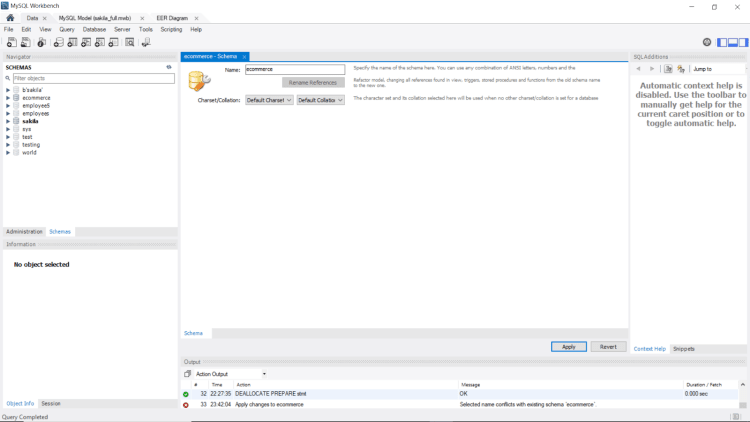Click the Rename References button
Viewport: 750px width, 422px height.
click(313, 83)
